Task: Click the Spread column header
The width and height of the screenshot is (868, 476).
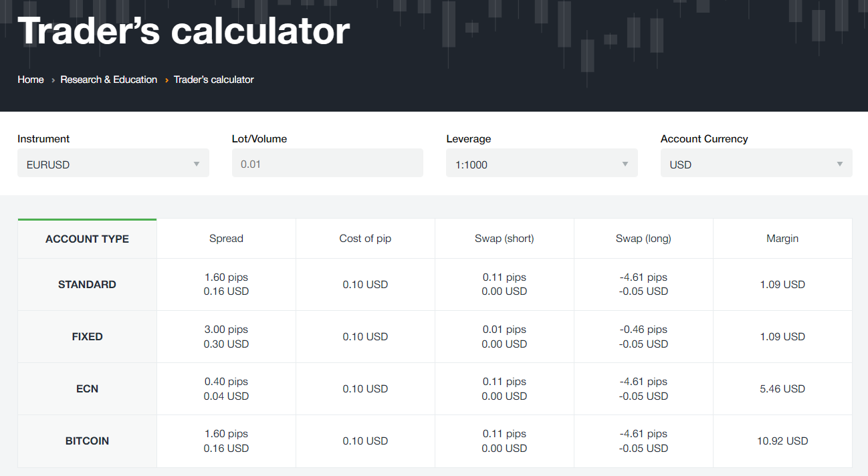Action: (226, 239)
